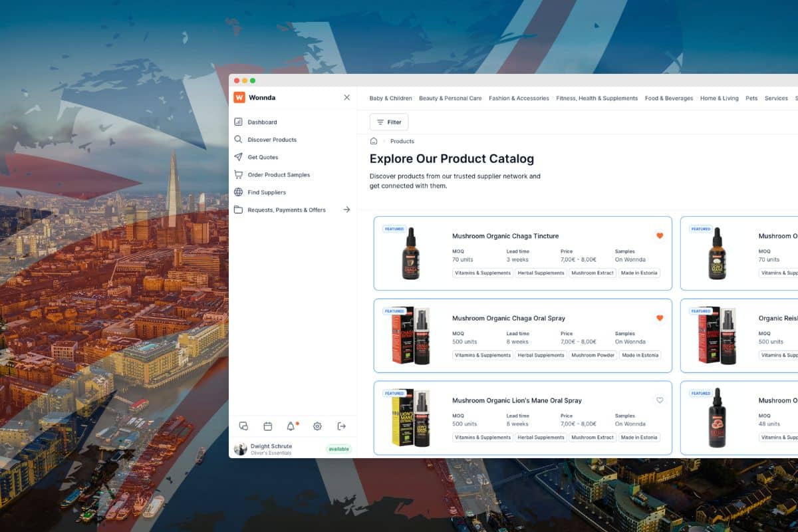
Task: Go to Get Quotes
Action: click(263, 157)
